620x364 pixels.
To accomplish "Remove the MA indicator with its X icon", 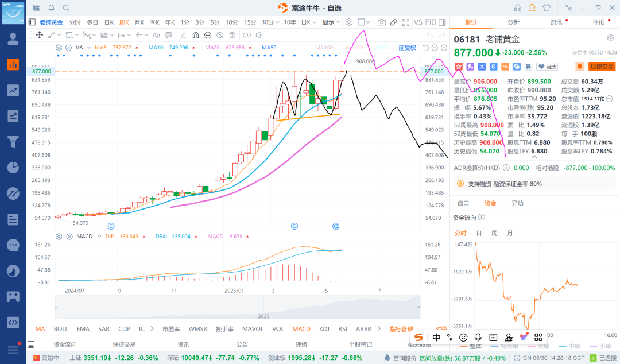I will (68, 48).
